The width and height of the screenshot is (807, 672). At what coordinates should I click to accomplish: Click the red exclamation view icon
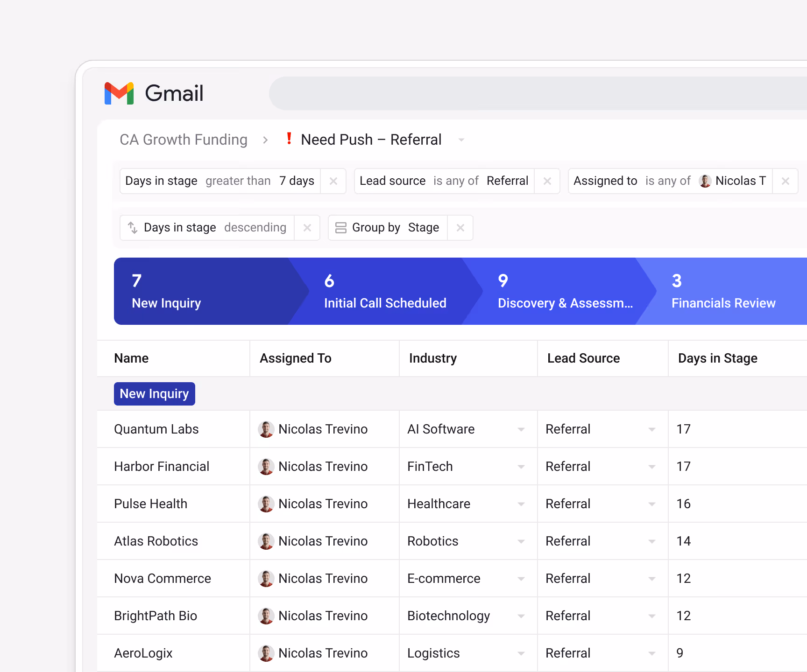coord(289,139)
